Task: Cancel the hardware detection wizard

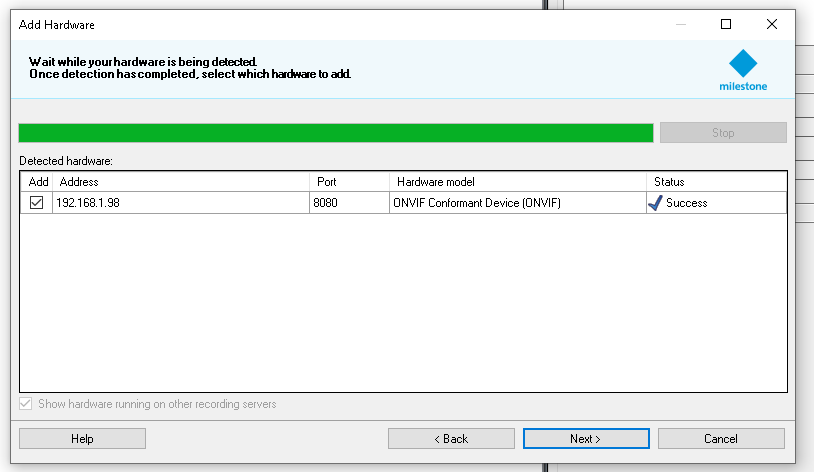Action: click(720, 439)
